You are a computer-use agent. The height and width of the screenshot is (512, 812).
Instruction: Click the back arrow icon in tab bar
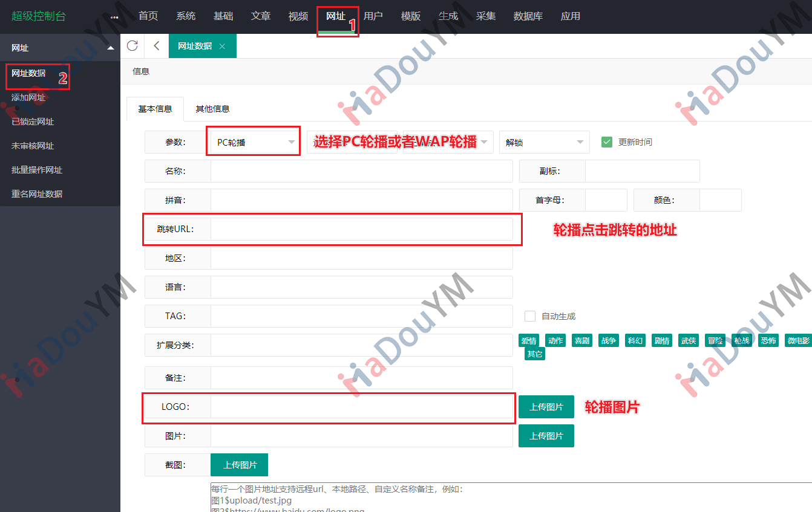pyautogui.click(x=157, y=46)
